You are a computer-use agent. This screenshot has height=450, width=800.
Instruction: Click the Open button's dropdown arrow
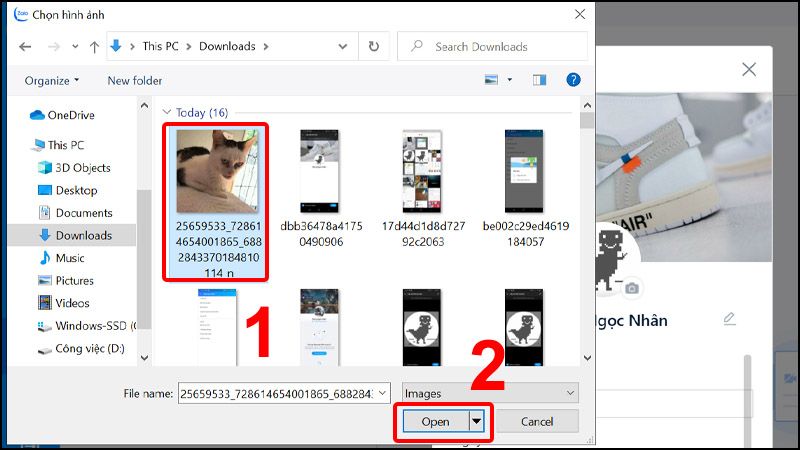(476, 421)
